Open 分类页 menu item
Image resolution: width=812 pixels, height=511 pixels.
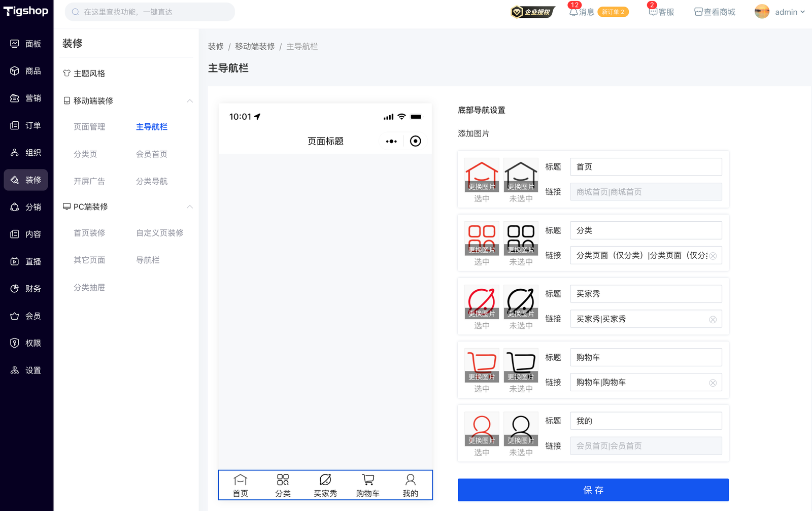coord(85,154)
